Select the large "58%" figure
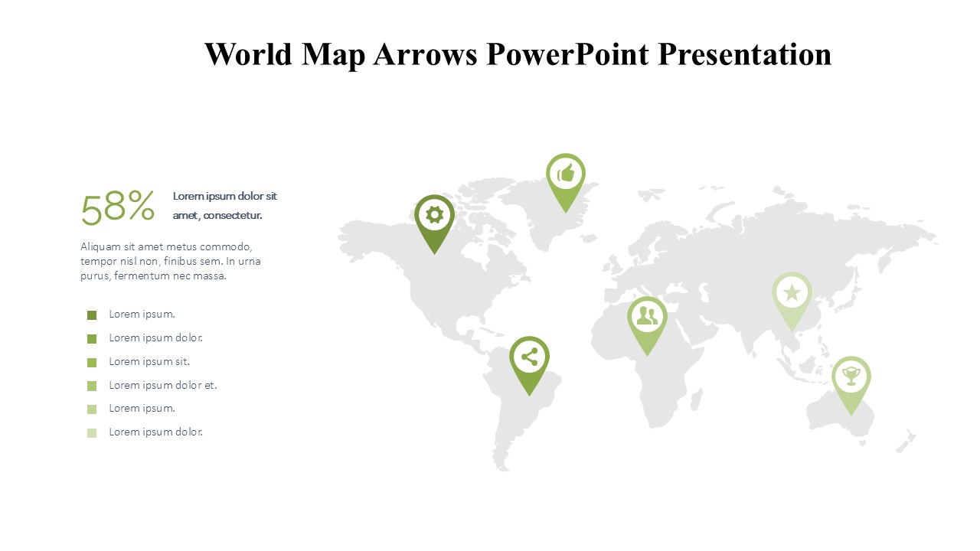 click(118, 207)
